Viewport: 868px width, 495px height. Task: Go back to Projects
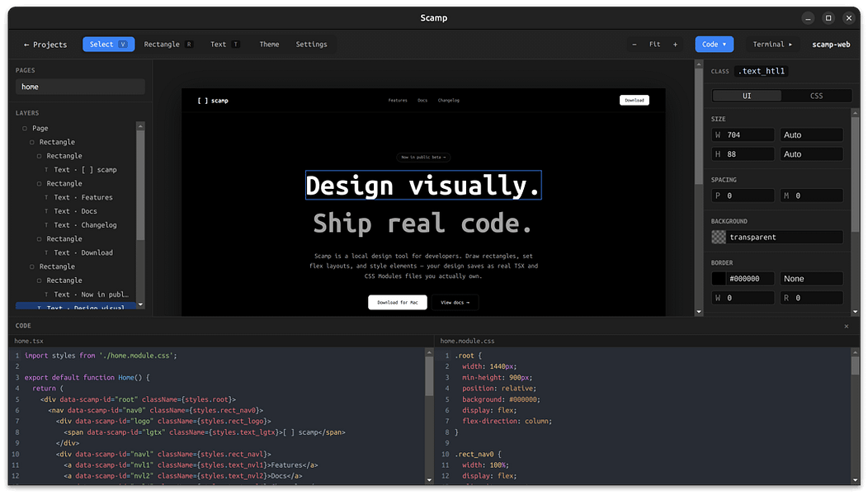click(x=45, y=45)
